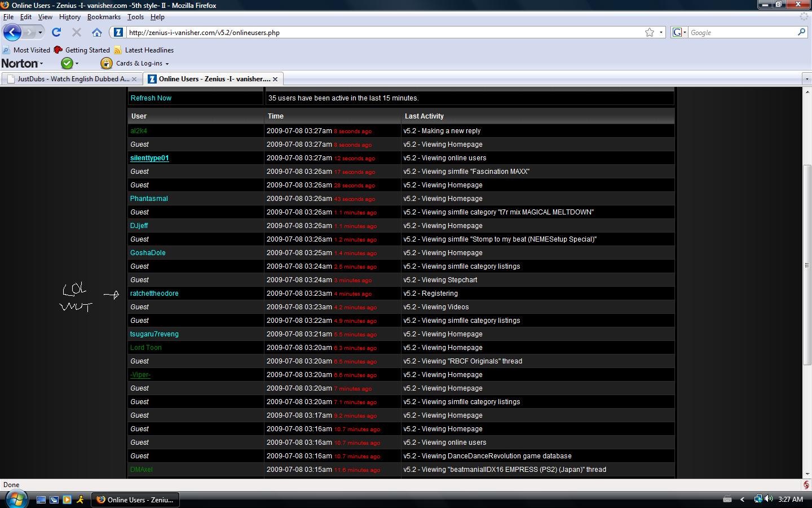Open ratchettheodore user link
This screenshot has height=508, width=812.
coord(155,294)
